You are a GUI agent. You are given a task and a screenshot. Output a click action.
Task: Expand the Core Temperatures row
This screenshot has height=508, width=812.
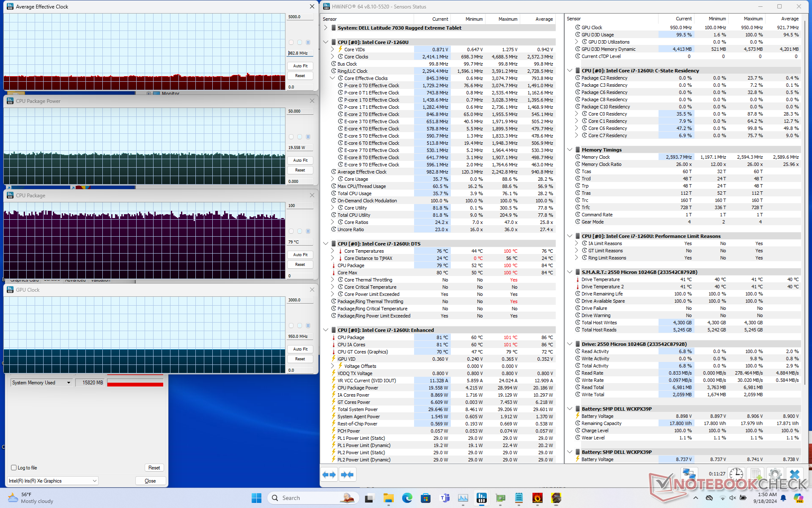click(x=332, y=251)
